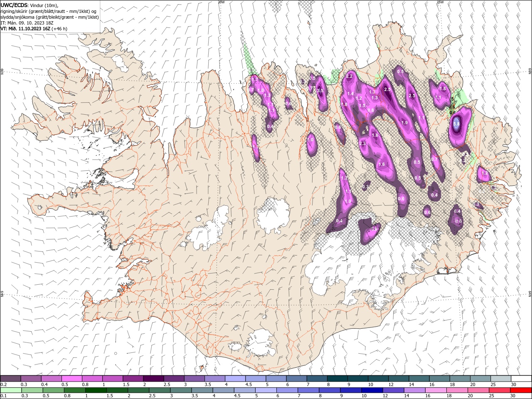
Task: Click the 30 label at the end of the bottom legend
Action: coord(514,396)
